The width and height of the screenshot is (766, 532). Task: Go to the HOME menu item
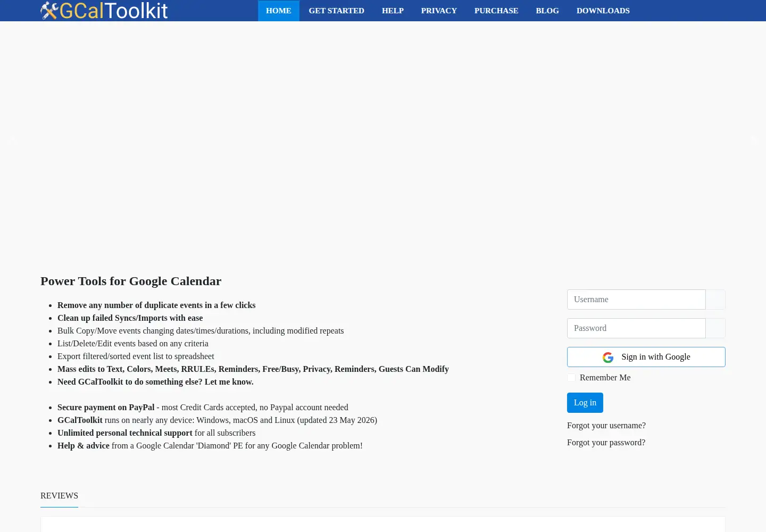coord(279,11)
